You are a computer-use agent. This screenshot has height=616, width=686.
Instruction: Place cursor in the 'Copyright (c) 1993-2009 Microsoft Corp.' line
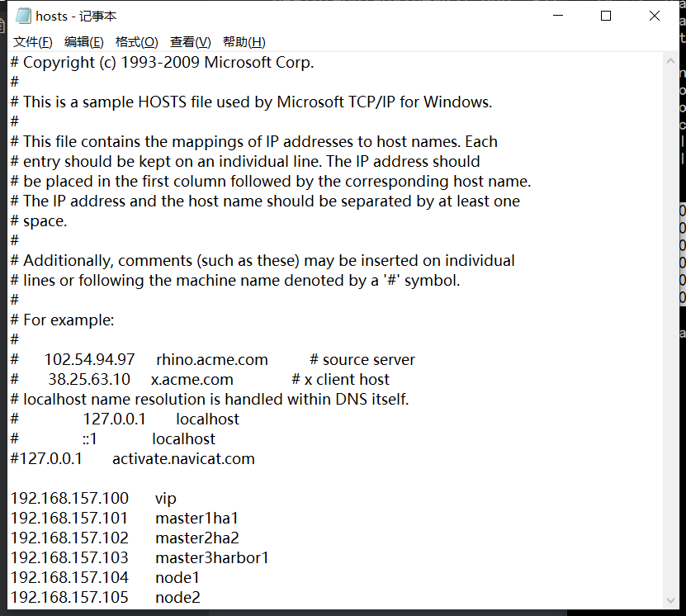coord(163,62)
